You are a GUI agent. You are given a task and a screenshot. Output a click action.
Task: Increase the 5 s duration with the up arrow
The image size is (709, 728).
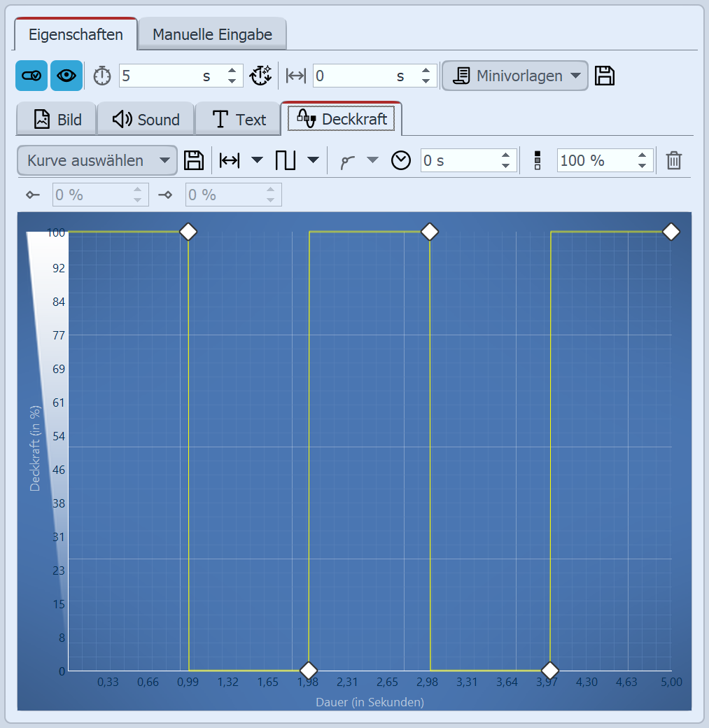click(232, 71)
